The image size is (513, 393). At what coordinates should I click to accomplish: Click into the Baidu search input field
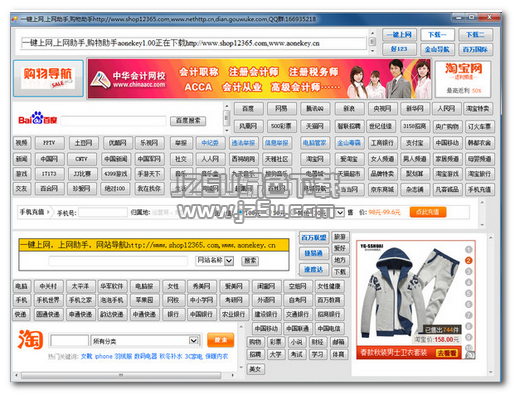pyautogui.click(x=113, y=121)
